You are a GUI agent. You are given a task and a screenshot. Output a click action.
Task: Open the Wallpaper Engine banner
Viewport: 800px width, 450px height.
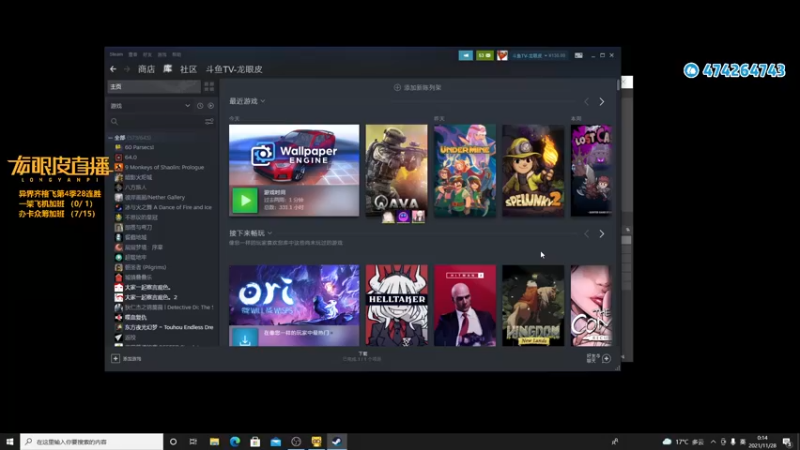[294, 154]
